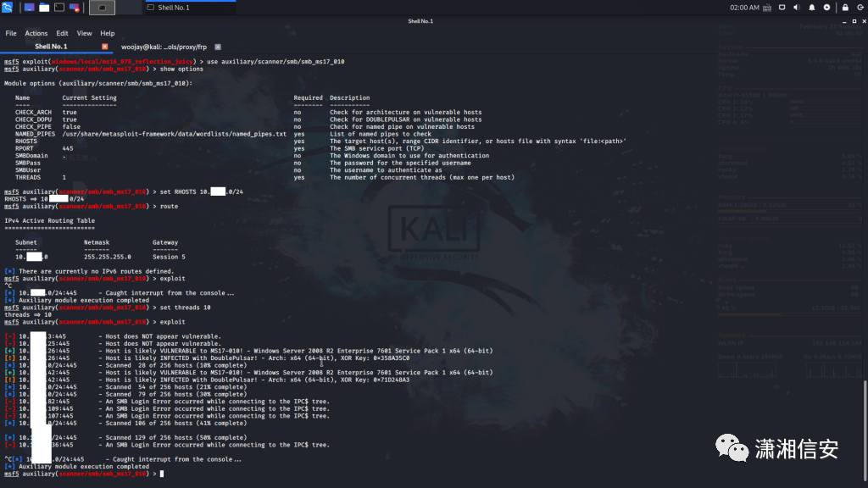Maximize the Shell No. 1 window
The width and height of the screenshot is (868, 488).
coord(854,21)
